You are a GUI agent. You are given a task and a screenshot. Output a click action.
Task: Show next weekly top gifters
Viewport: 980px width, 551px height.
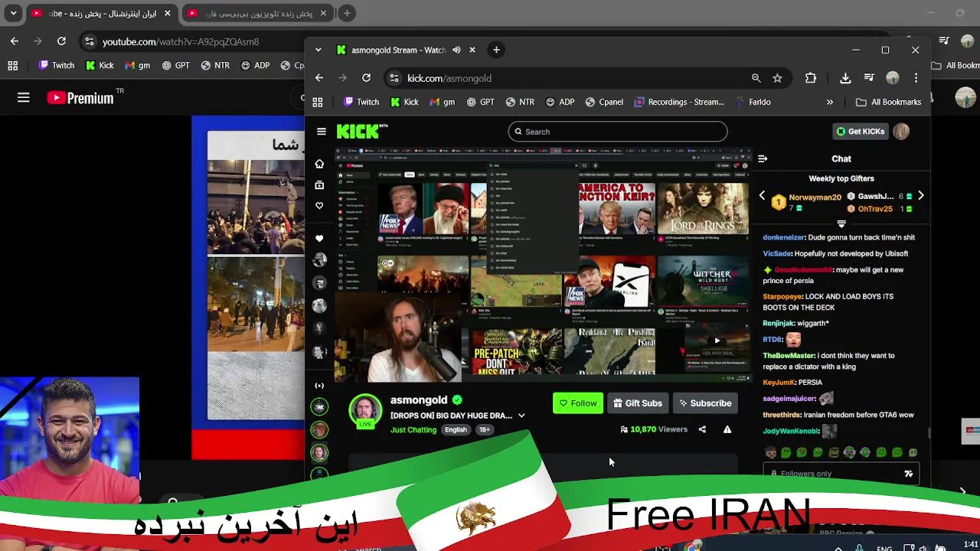coord(921,196)
